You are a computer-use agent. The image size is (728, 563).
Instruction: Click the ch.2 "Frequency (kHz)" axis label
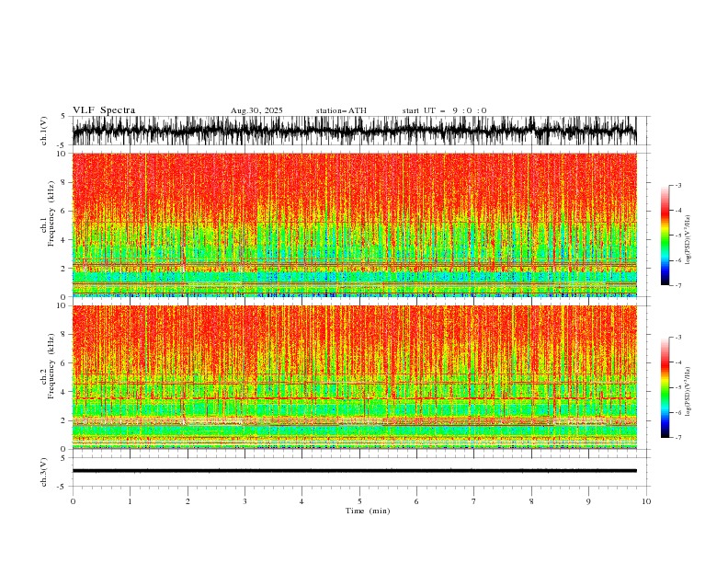click(51, 366)
